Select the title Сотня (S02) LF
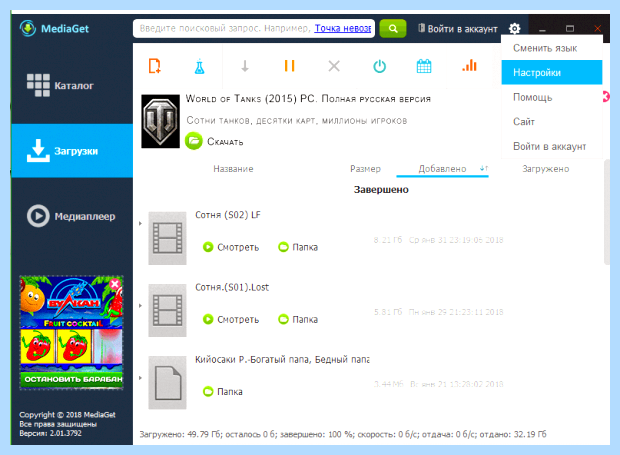The image size is (620, 455). [x=228, y=215]
